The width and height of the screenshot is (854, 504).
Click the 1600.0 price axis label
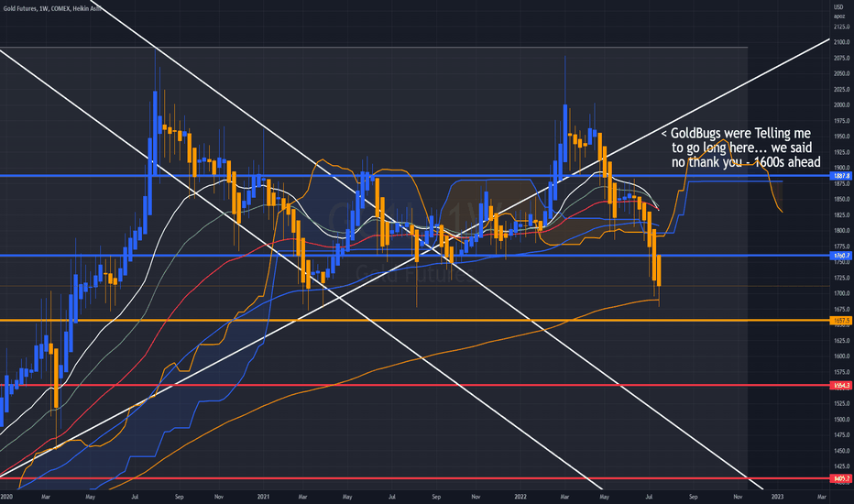[841, 356]
